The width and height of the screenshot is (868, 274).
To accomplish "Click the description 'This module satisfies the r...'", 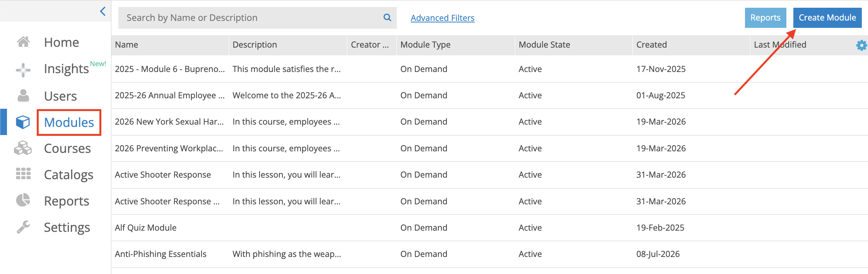I will tap(287, 69).
